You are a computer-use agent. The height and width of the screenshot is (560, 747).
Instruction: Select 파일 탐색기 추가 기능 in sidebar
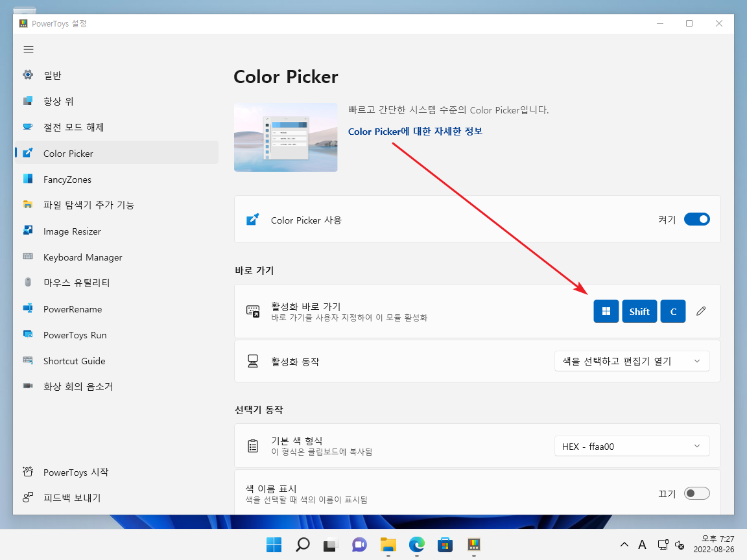pyautogui.click(x=117, y=205)
